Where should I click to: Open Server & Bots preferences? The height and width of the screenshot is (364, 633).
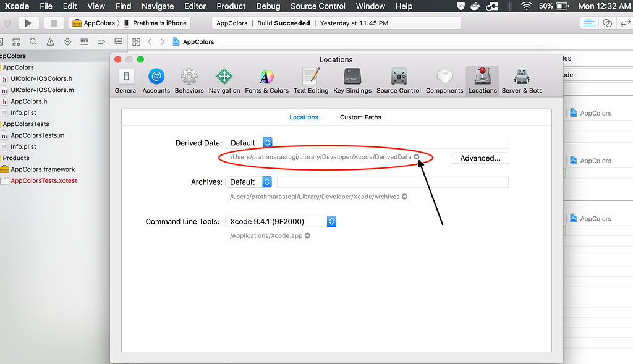pos(522,81)
